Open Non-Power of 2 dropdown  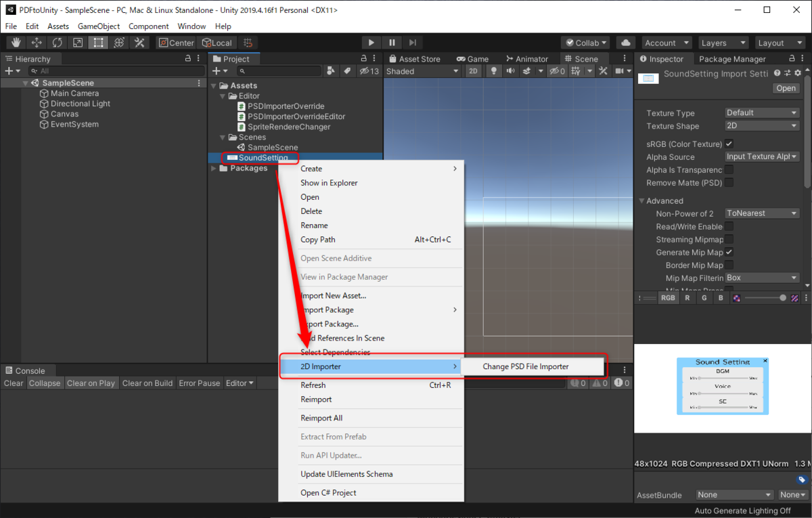pyautogui.click(x=762, y=213)
